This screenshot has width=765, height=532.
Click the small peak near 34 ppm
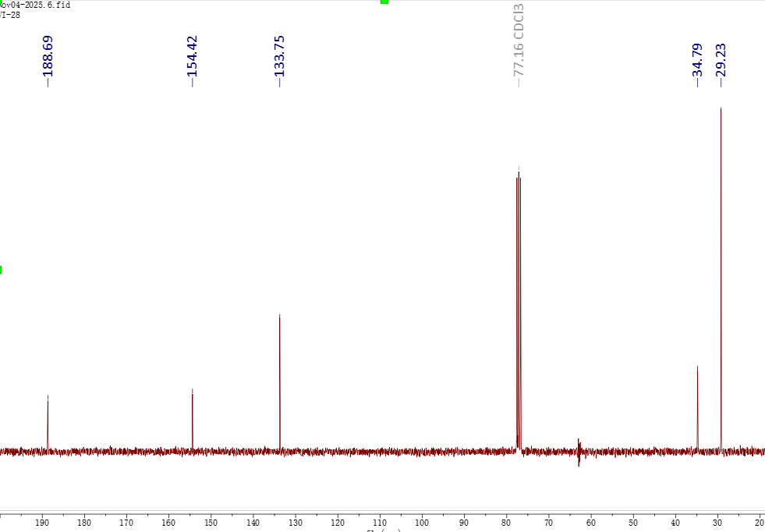[x=697, y=406]
